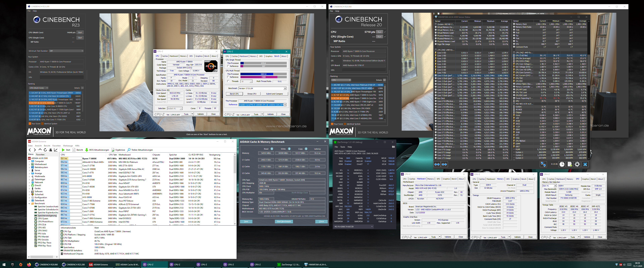644x268 pixels.
Task: Open the Werkzeuge menu in AIDA64
Action: 68,146
